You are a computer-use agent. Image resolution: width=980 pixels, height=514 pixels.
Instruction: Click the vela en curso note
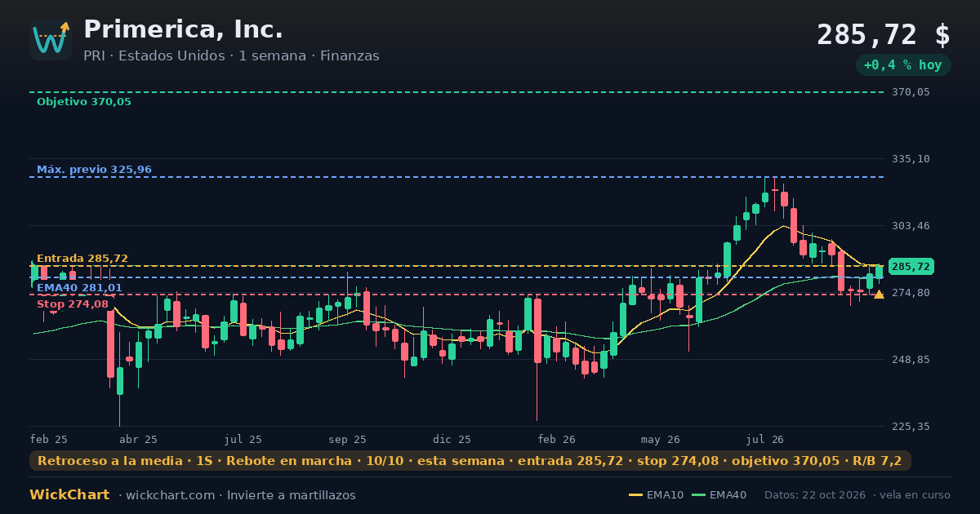(x=915, y=495)
